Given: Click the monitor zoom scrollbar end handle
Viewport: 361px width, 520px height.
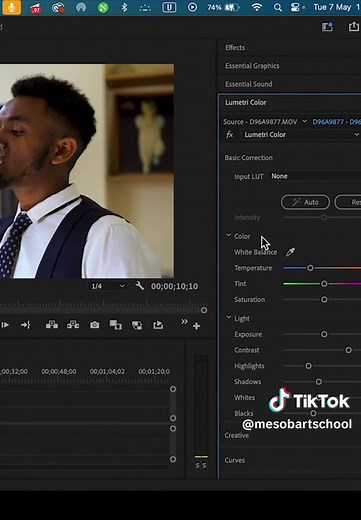Looking at the screenshot, I should point(204,310).
